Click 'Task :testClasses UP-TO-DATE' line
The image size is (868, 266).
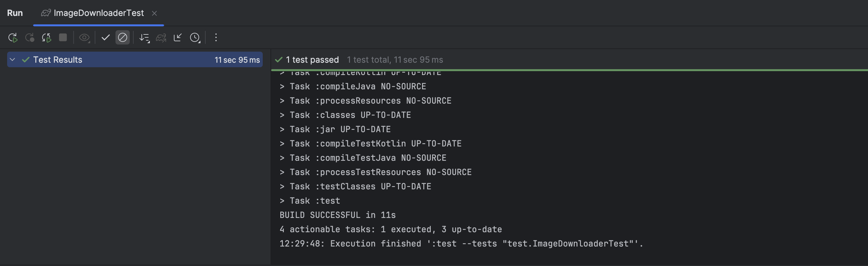[356, 186]
